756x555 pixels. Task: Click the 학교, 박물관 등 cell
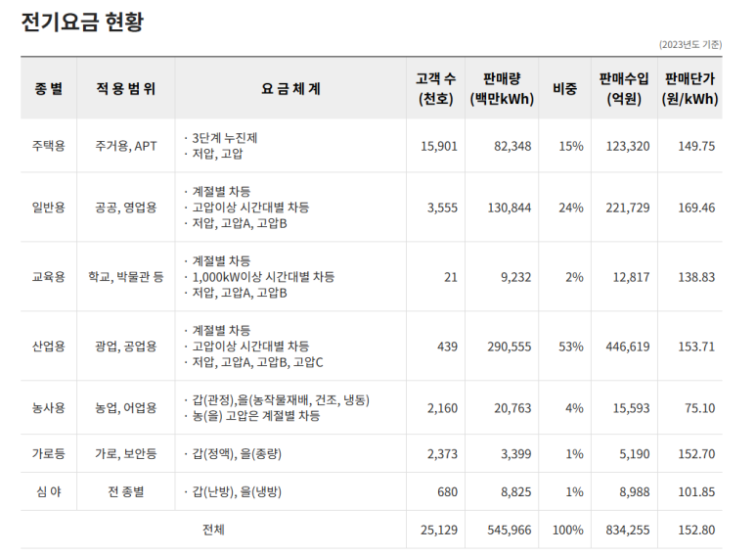pyautogui.click(x=126, y=277)
